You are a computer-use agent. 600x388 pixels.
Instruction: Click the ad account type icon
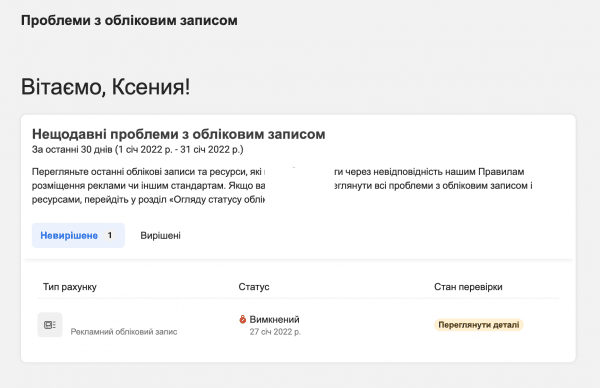pyautogui.click(x=50, y=325)
